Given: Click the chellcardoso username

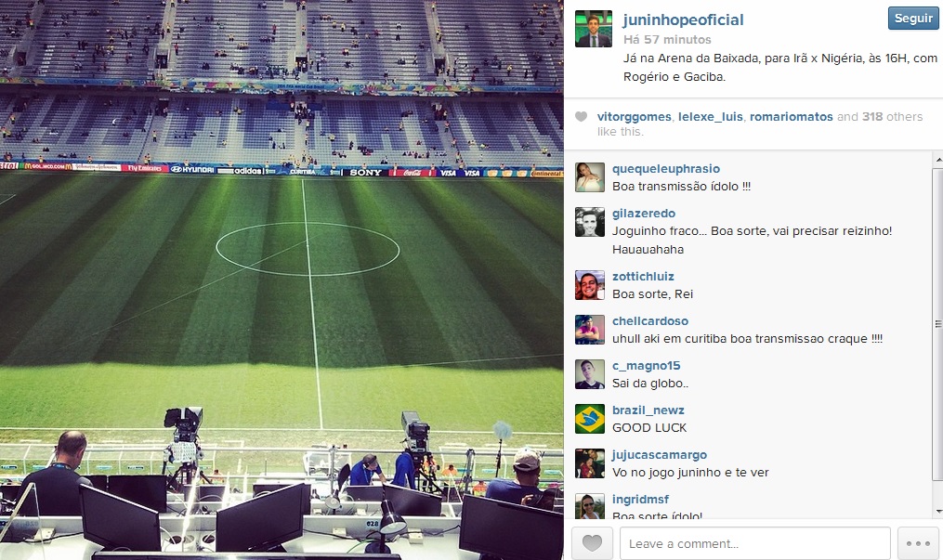Looking at the screenshot, I should click(650, 320).
